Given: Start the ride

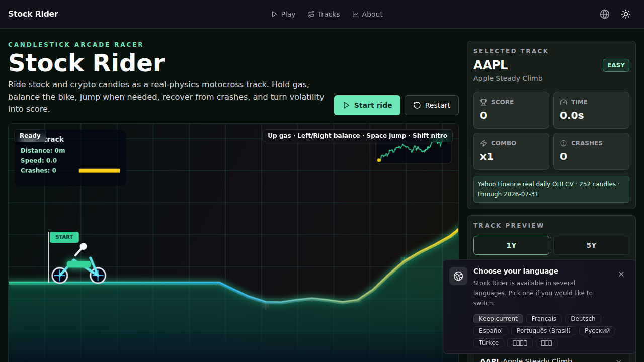Looking at the screenshot, I should (x=367, y=105).
